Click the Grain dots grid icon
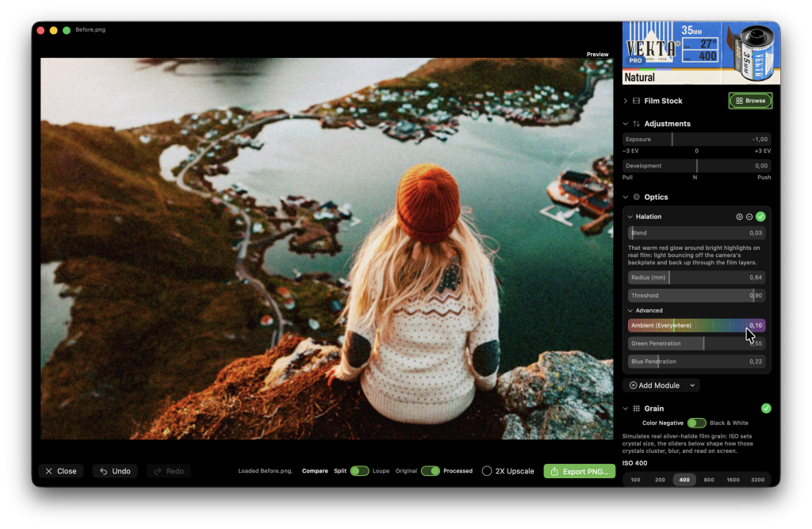The image size is (812, 529). coord(637,408)
